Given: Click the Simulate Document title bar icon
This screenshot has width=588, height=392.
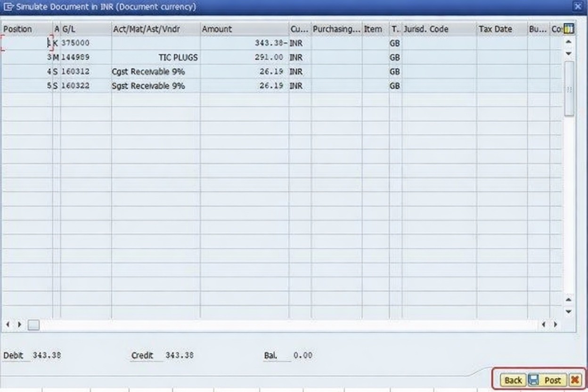Looking at the screenshot, I should point(8,7).
